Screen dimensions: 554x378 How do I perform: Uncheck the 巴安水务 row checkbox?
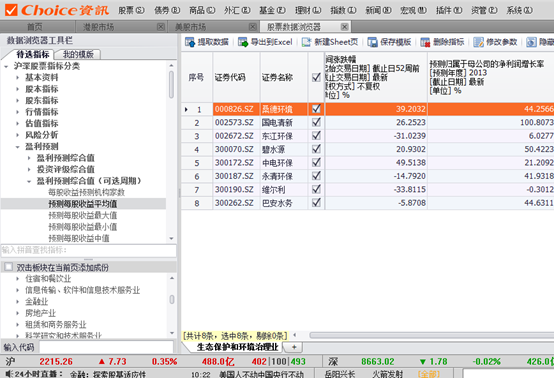click(x=317, y=203)
